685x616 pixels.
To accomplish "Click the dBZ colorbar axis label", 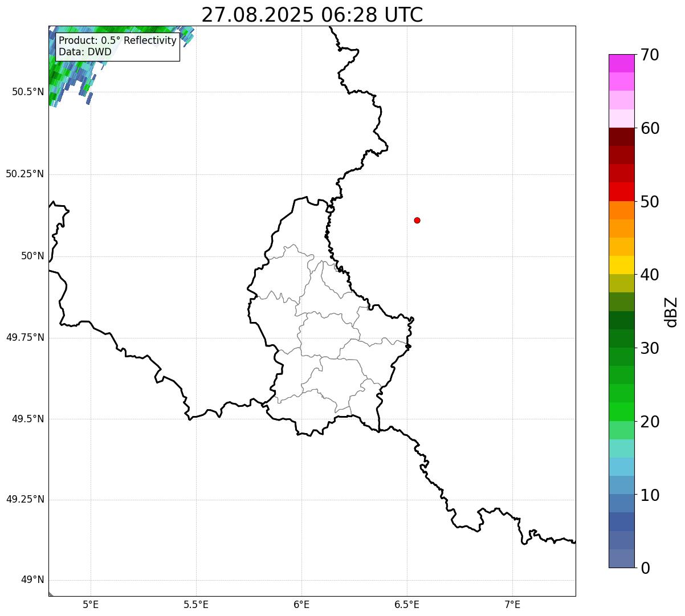I will (x=671, y=312).
